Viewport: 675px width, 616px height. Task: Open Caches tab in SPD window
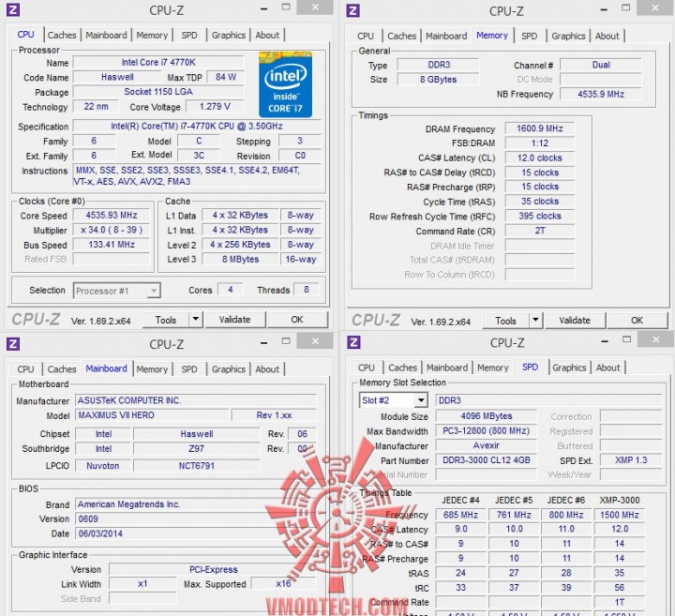pyautogui.click(x=402, y=368)
